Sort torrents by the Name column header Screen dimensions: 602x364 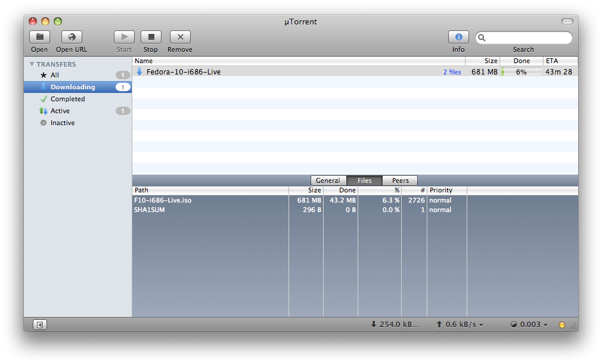click(x=299, y=61)
